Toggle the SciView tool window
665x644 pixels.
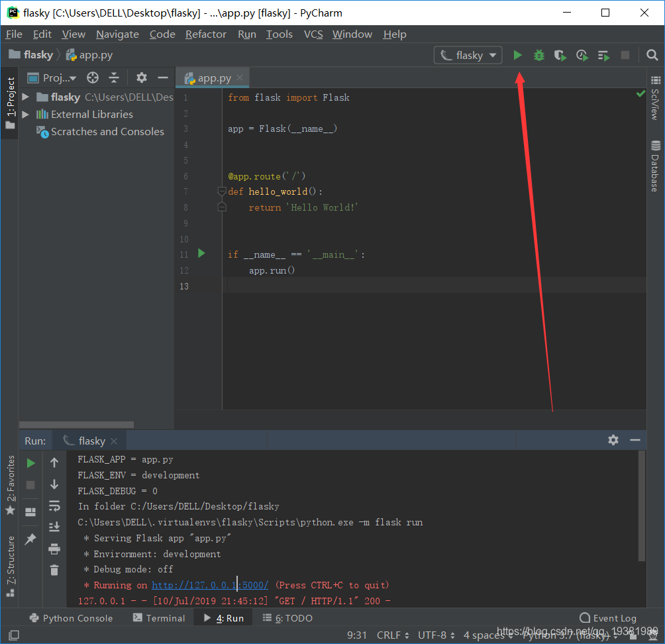pyautogui.click(x=655, y=99)
